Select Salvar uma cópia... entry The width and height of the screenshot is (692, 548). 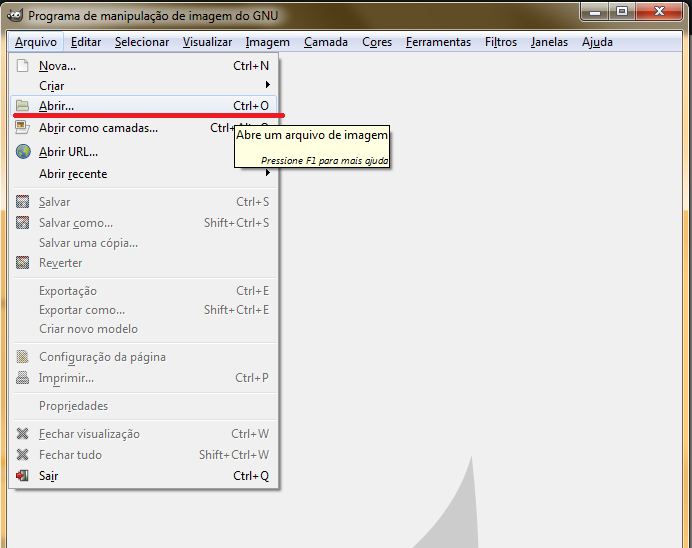(143, 243)
